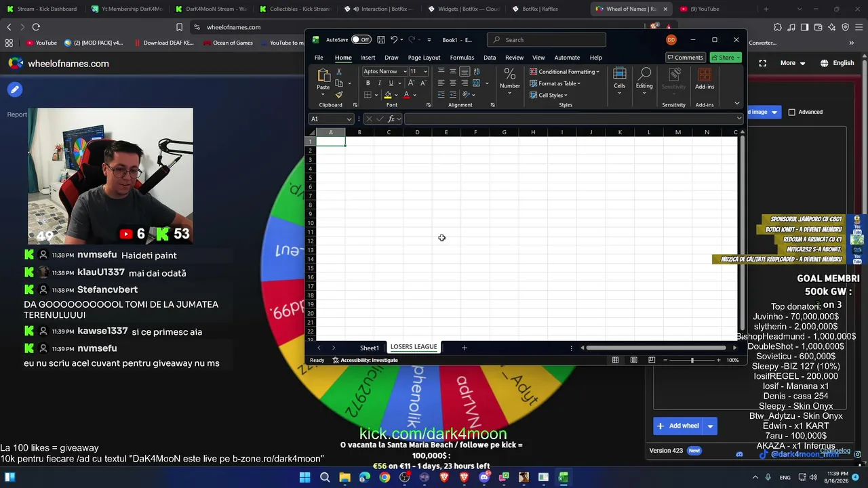Open Cell Styles dropdown
The width and height of the screenshot is (868, 488).
[549, 95]
